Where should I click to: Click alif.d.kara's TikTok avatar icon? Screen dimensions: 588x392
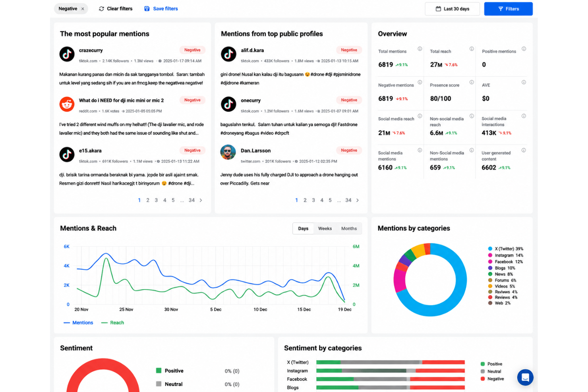[x=228, y=54]
